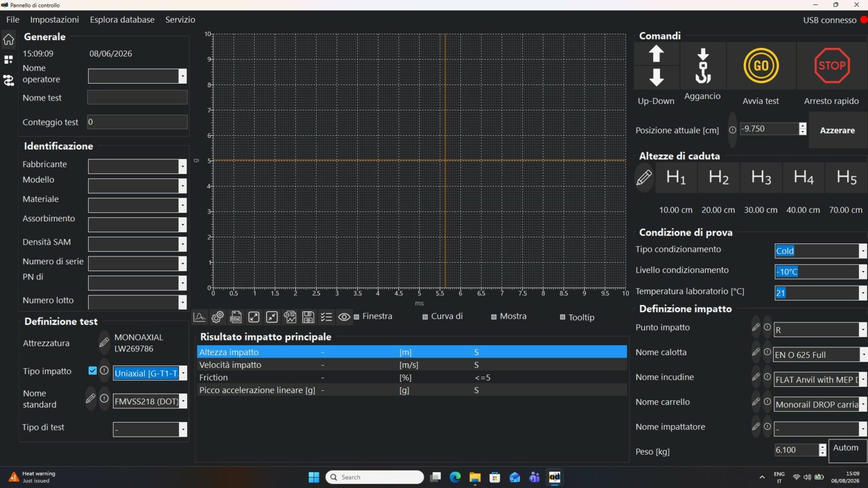The width and height of the screenshot is (868, 488).
Task: Open the Nome calotta dropdown
Action: pyautogui.click(x=862, y=355)
